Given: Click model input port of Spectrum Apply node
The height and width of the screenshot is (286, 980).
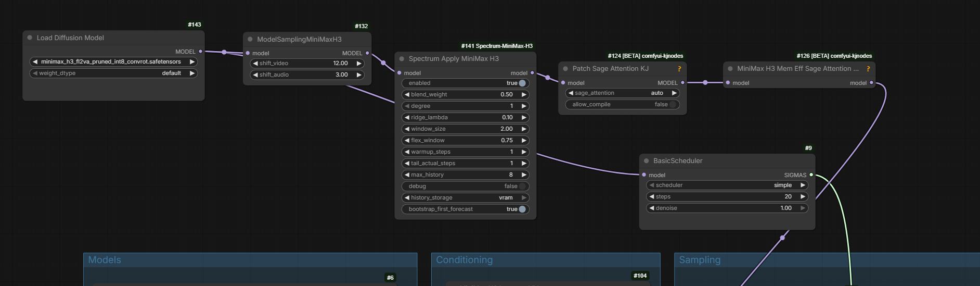Looking at the screenshot, I should pyautogui.click(x=399, y=73).
